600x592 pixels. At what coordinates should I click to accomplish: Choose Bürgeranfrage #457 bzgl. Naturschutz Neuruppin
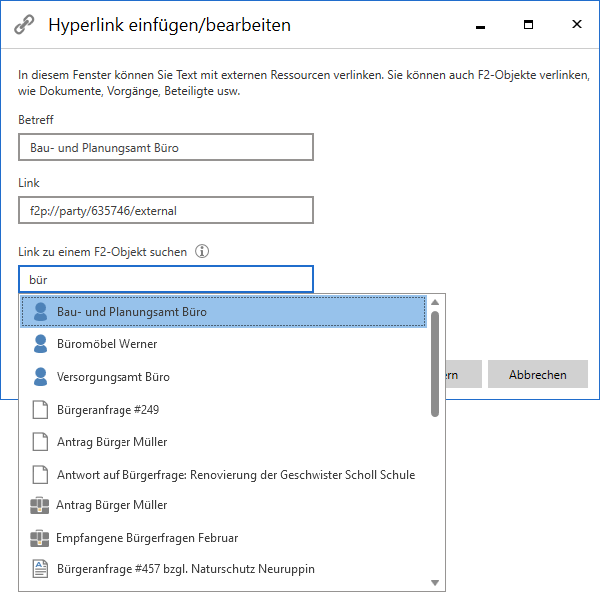coord(223,569)
